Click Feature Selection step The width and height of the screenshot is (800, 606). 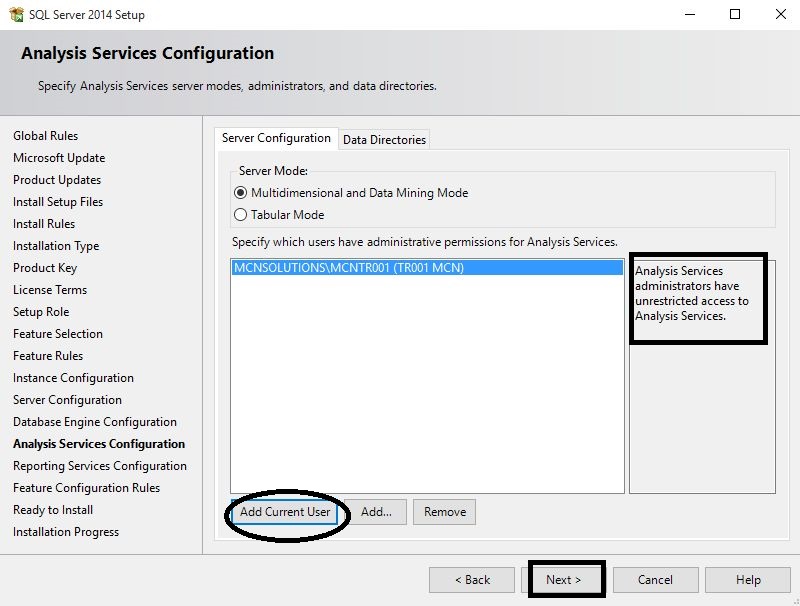tap(58, 334)
